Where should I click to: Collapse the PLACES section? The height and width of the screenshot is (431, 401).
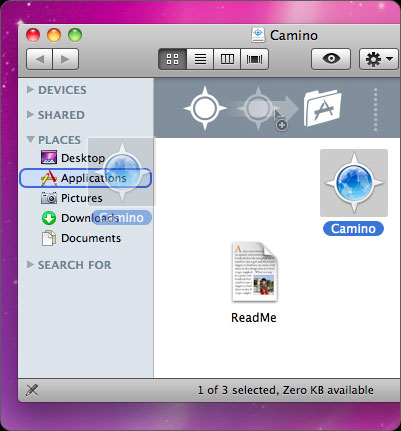pyautogui.click(x=30, y=139)
